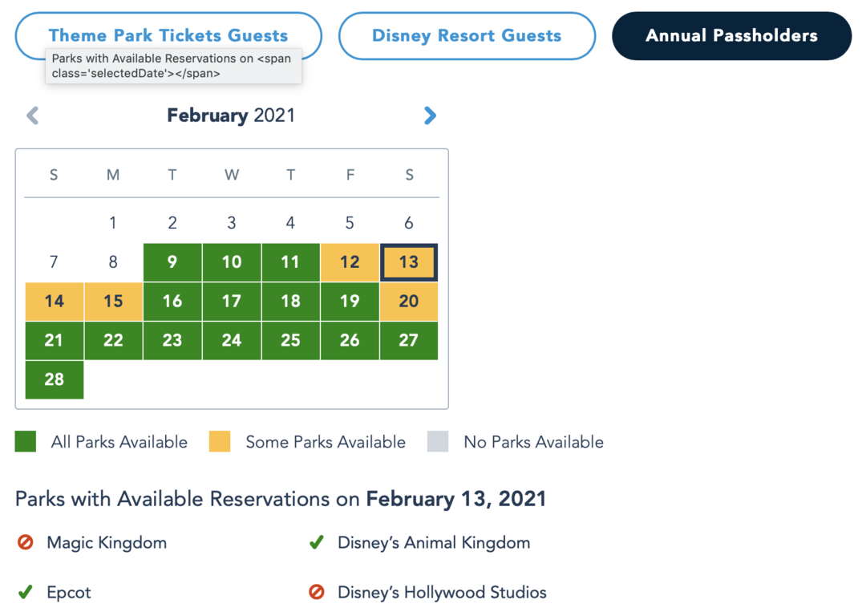This screenshot has width=862, height=616.
Task: Go to next month with right arrow
Action: tap(430, 115)
